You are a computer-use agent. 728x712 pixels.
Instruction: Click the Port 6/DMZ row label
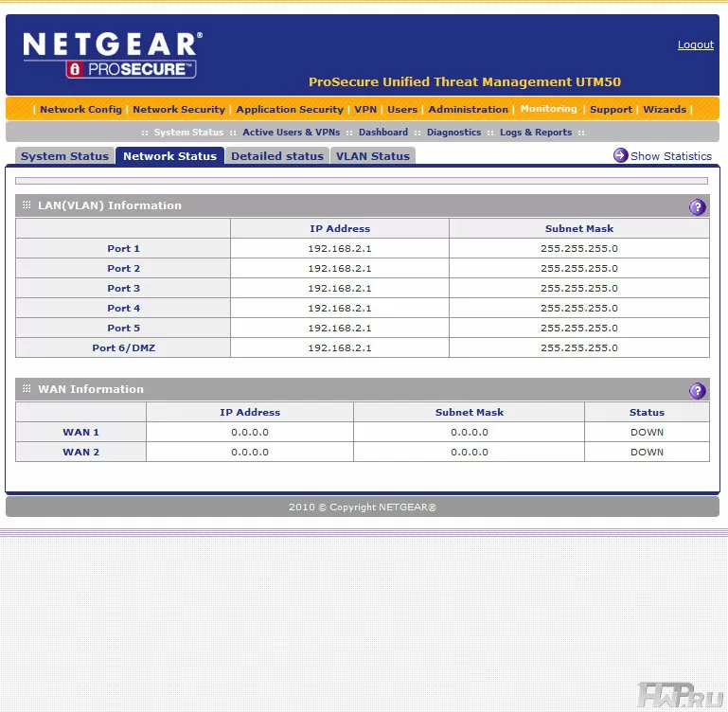pyautogui.click(x=123, y=348)
